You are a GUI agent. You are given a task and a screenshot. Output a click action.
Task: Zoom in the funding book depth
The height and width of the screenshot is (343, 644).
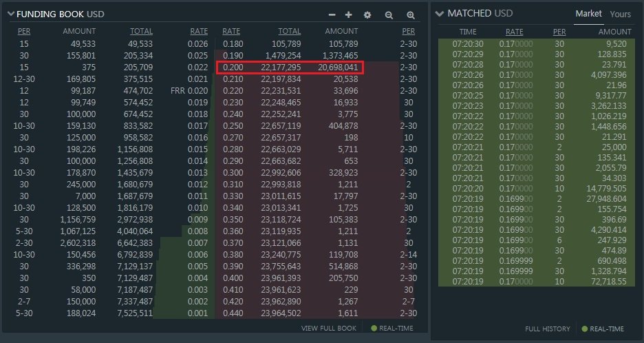(x=410, y=15)
